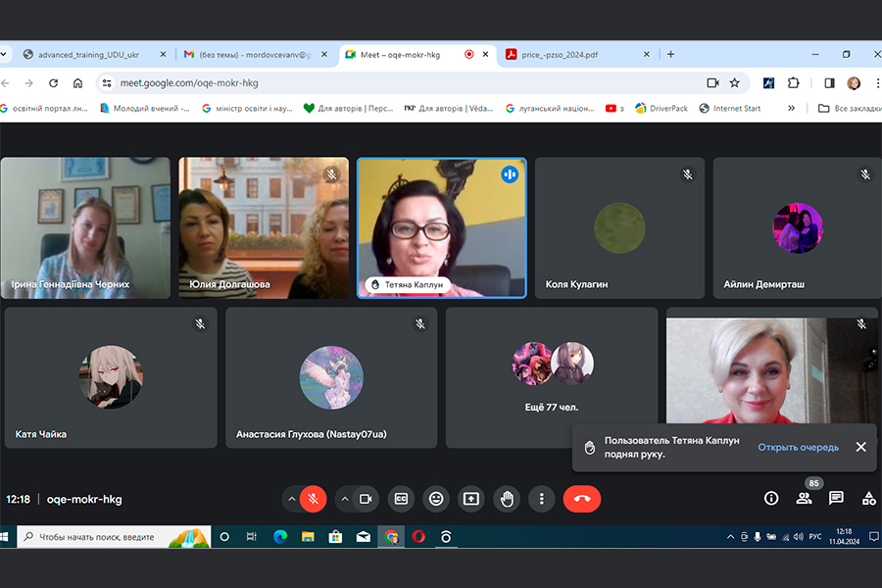Open the Все закладки folder
Viewport: 882px width, 588px height.
click(x=850, y=108)
